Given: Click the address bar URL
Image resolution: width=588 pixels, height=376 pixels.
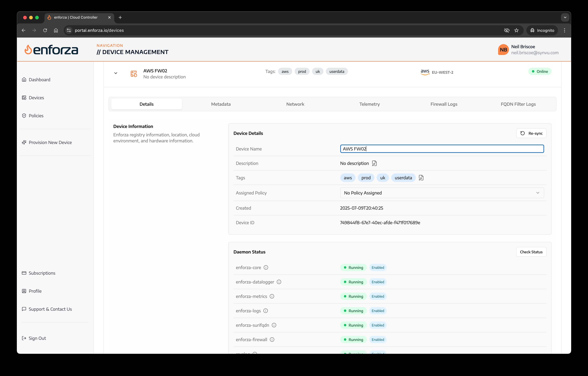Looking at the screenshot, I should (99, 30).
